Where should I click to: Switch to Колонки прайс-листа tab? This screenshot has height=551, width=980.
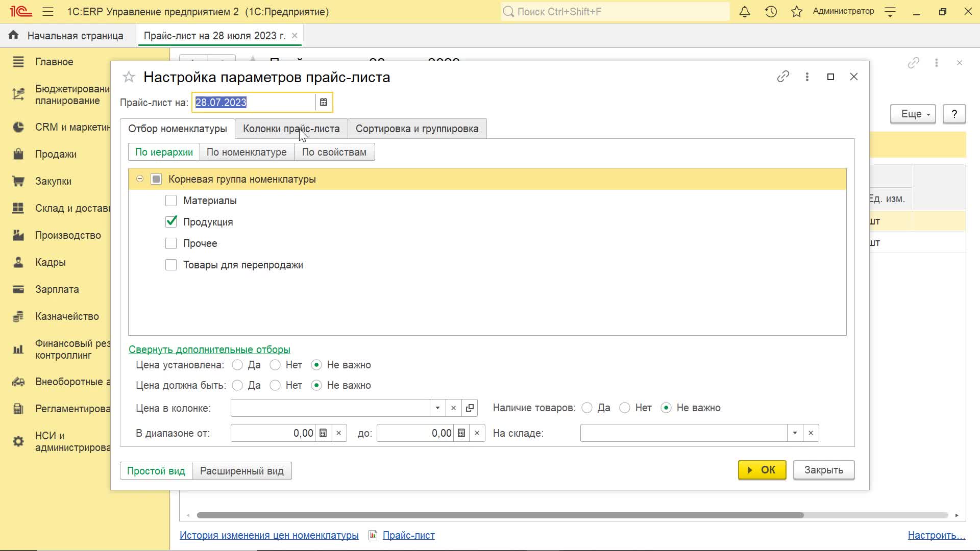point(291,129)
